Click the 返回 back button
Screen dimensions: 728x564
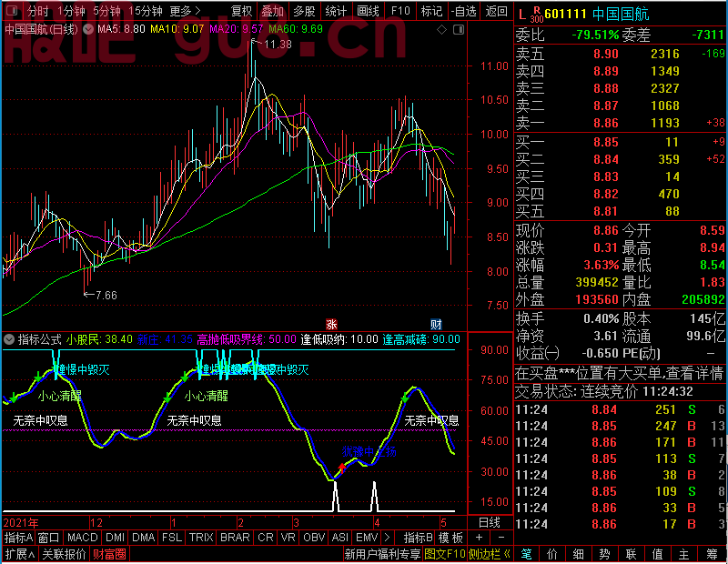click(496, 11)
